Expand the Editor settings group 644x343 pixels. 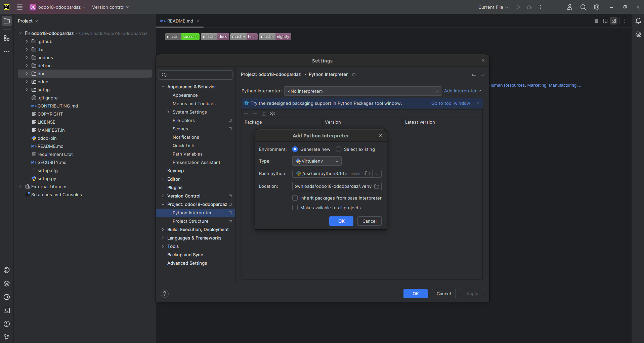pos(163,179)
